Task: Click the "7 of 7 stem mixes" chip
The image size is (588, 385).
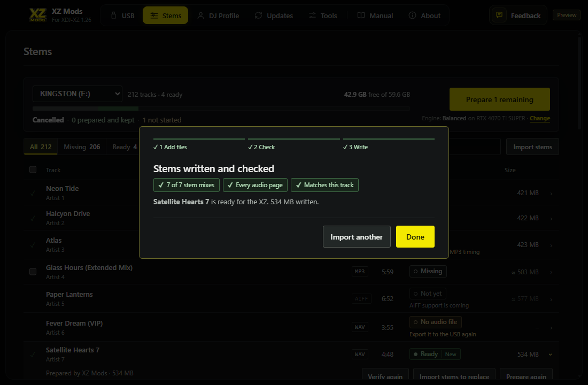Action: 187,185
